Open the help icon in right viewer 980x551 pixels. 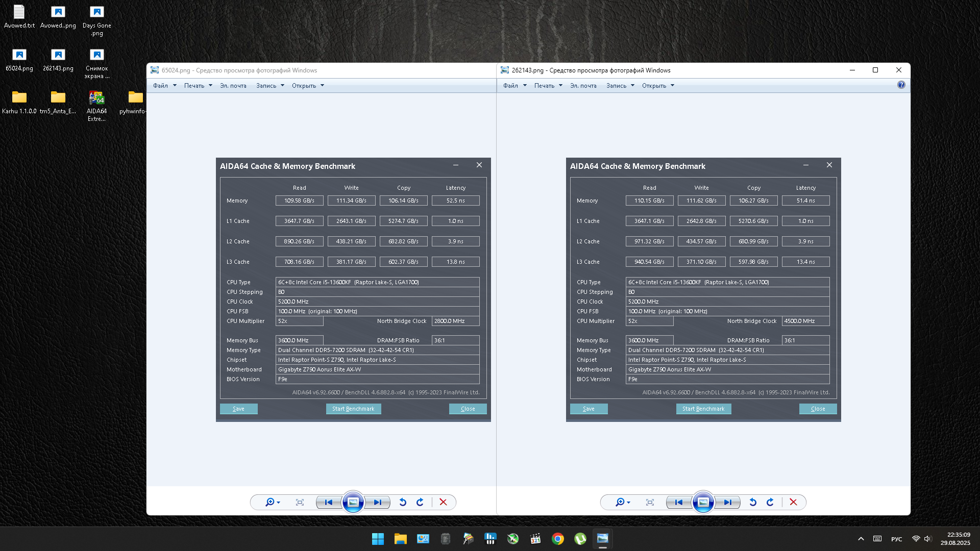[901, 85]
